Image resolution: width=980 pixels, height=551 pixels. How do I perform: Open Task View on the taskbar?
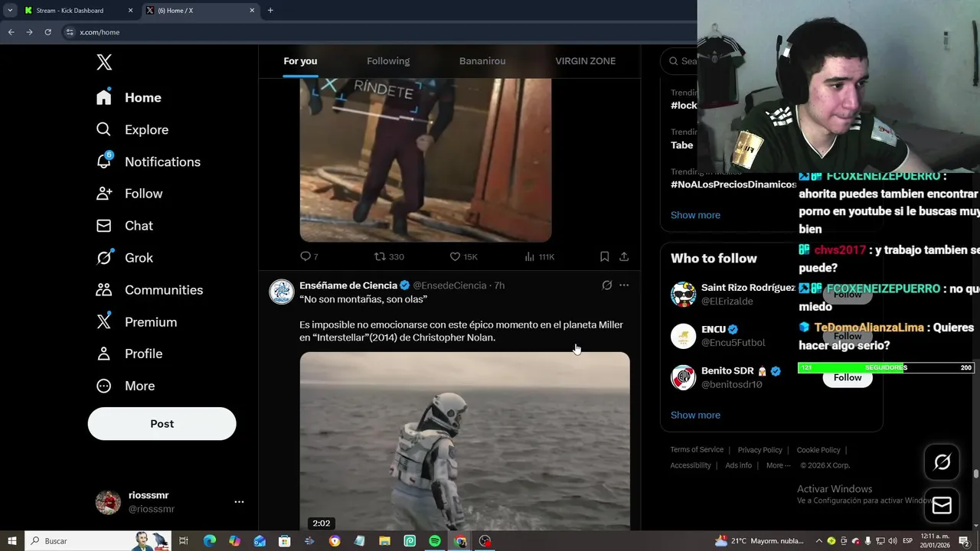[x=184, y=541]
